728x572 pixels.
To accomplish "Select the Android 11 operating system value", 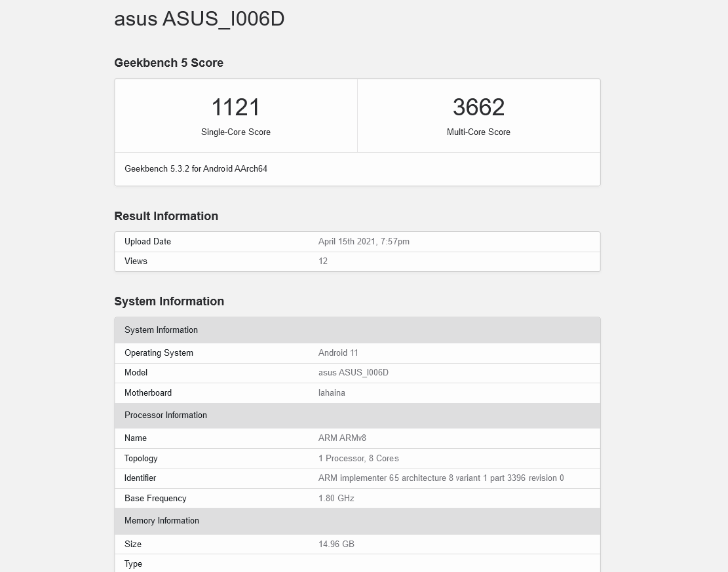I will (x=338, y=353).
